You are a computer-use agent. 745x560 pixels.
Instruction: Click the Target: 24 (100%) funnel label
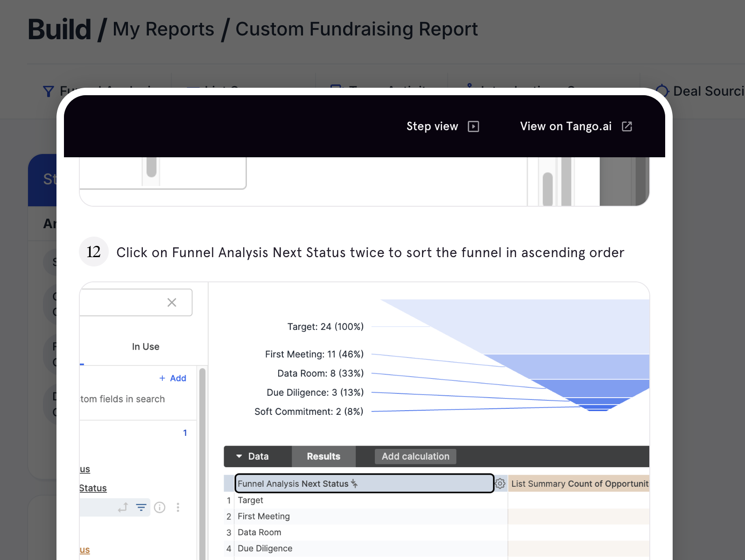(x=325, y=327)
